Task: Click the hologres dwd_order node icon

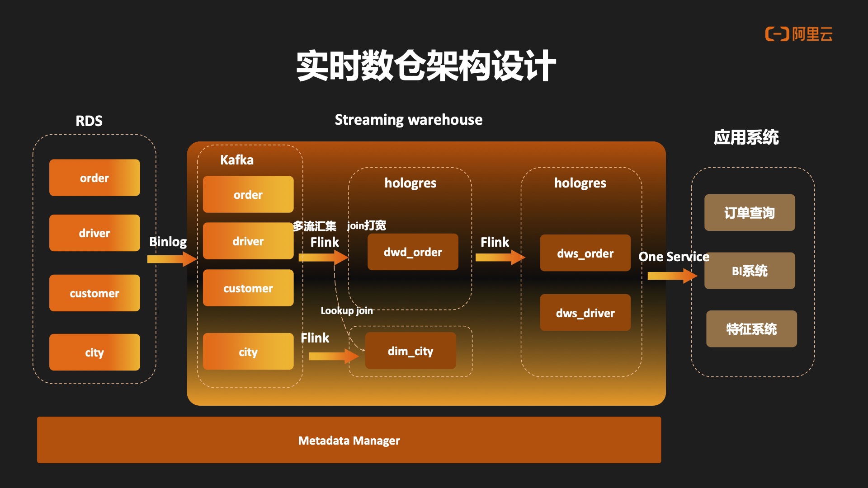Action: click(413, 251)
